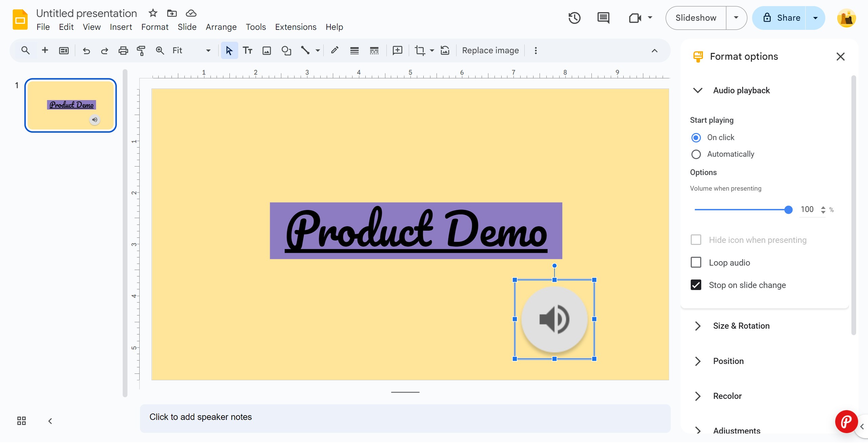Click the volume stepper arrows
Viewport: 868px width, 443px height.
(823, 210)
